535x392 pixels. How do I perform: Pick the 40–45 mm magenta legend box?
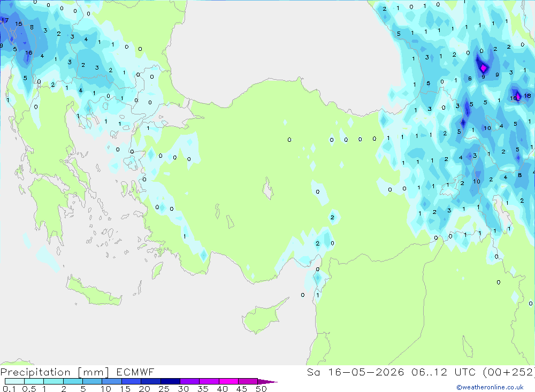pos(228,381)
